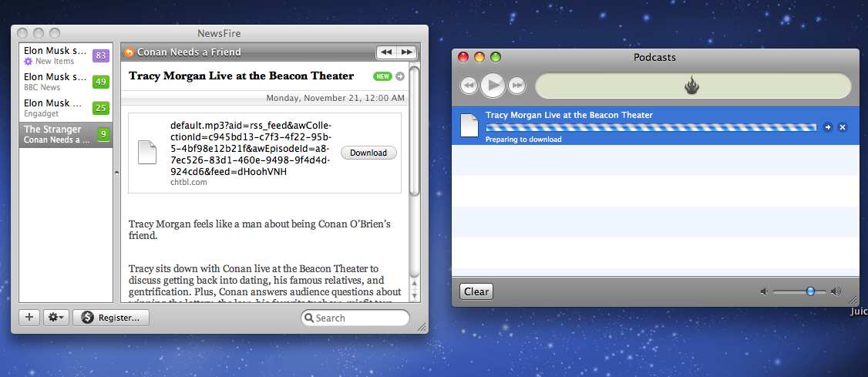Click the scrollbar up arrow in article pane
The height and width of the screenshot is (377, 868).
click(414, 284)
